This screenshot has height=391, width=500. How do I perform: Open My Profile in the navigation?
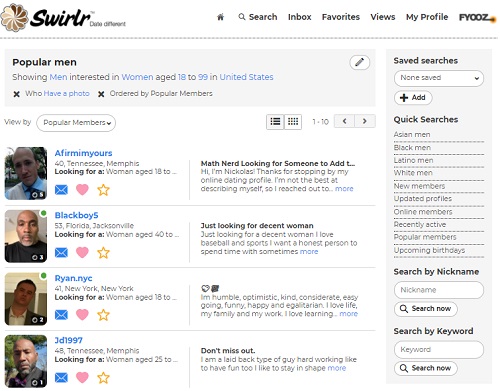(x=427, y=17)
